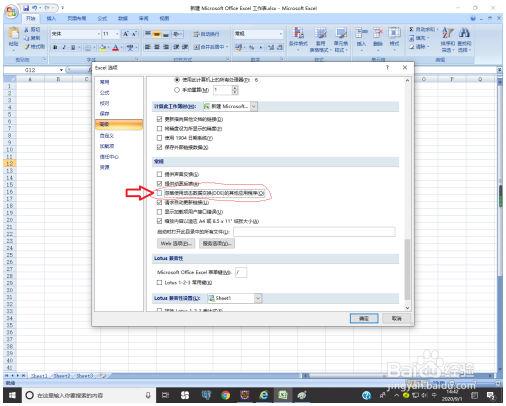Image resolution: width=506 pixels, height=406 pixels.
Task: Toggle Italic formatting in ribbon
Action: (64, 48)
